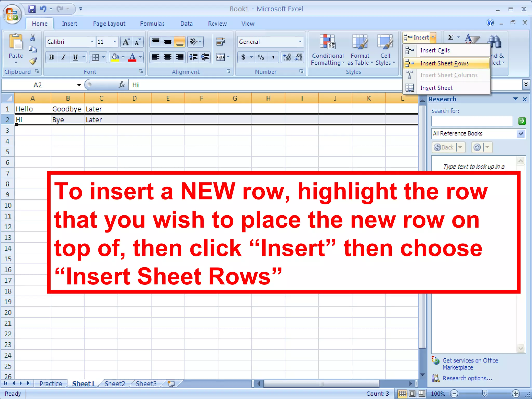Toggle top align for cell text
The height and width of the screenshot is (399, 532).
(156, 42)
